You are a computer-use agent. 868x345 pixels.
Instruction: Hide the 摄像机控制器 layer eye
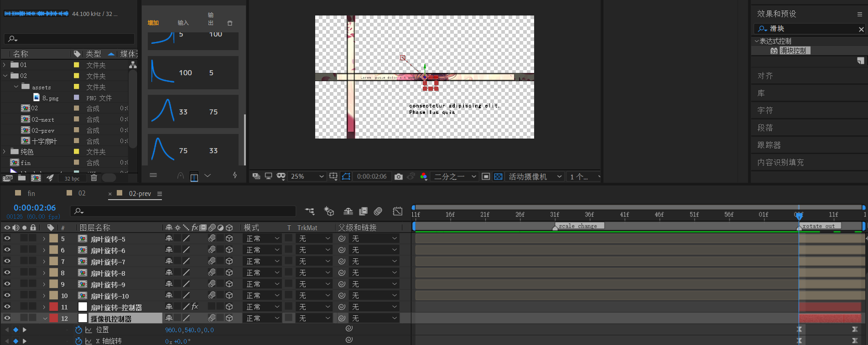(x=7, y=318)
